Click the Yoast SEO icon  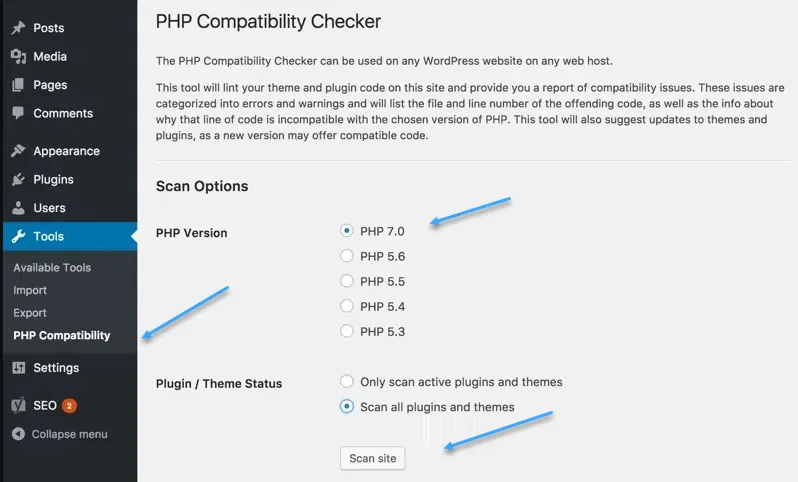pos(18,405)
